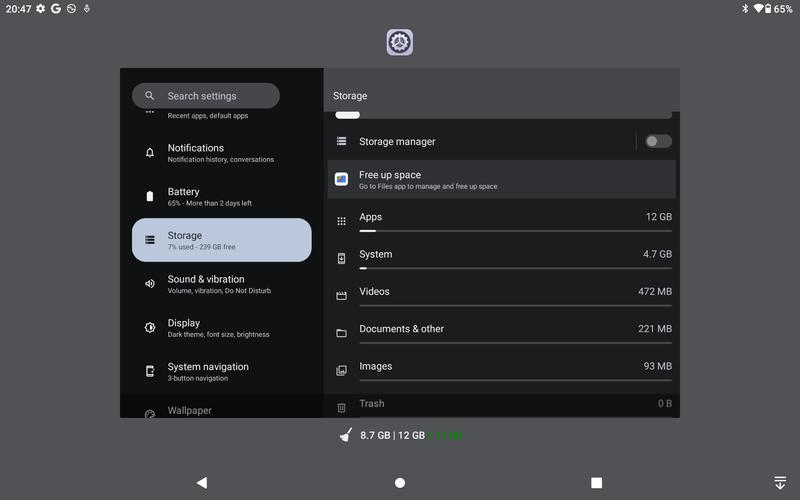
Task: Open Display settings
Action: [221, 328]
